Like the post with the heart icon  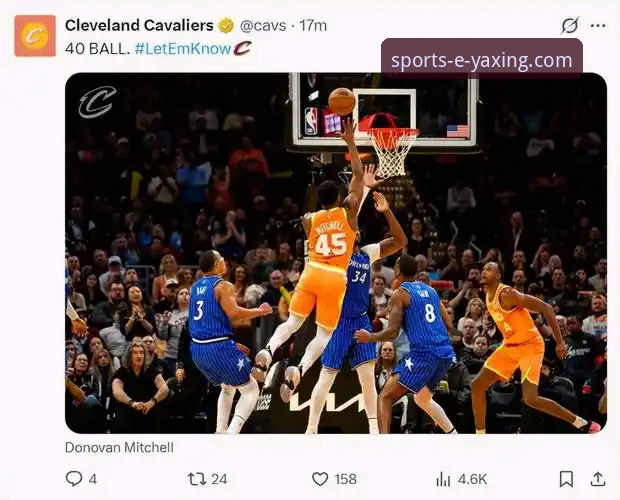[x=320, y=479]
